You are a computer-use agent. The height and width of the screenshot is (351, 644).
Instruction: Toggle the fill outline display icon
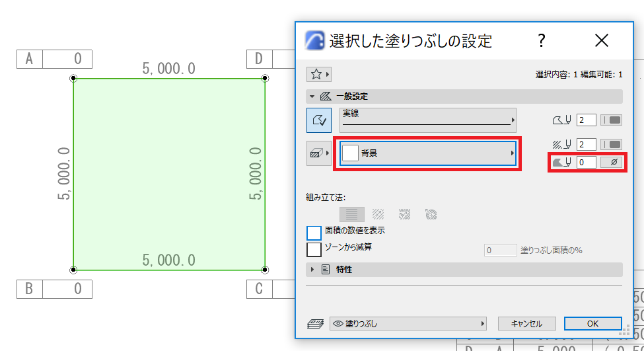pyautogui.click(x=319, y=120)
